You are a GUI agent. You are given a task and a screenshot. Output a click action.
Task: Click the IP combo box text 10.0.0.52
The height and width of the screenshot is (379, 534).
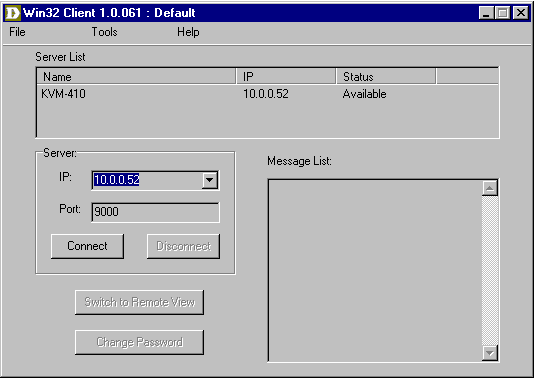(x=117, y=180)
